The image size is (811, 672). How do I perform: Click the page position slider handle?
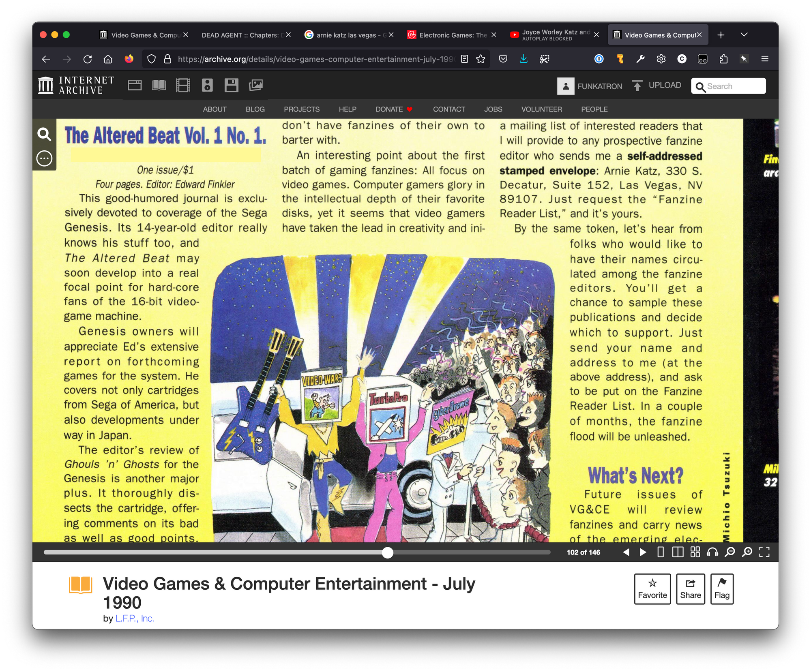coord(388,552)
